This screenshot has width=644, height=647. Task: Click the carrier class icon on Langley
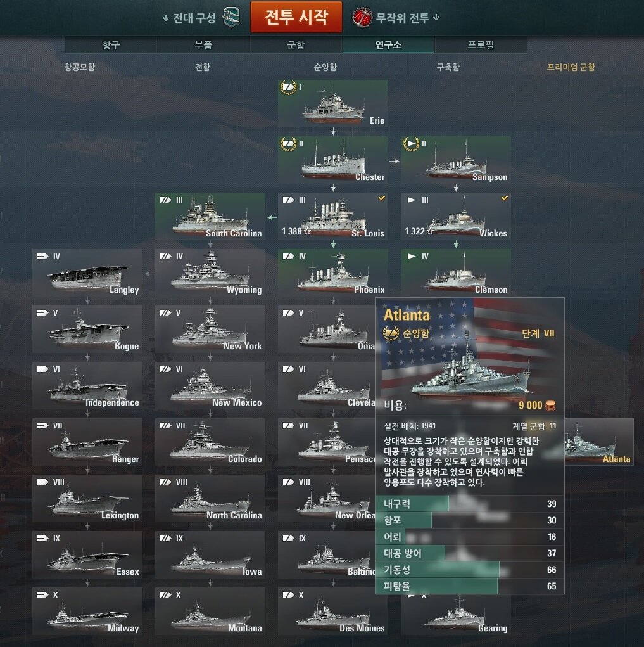pos(43,256)
